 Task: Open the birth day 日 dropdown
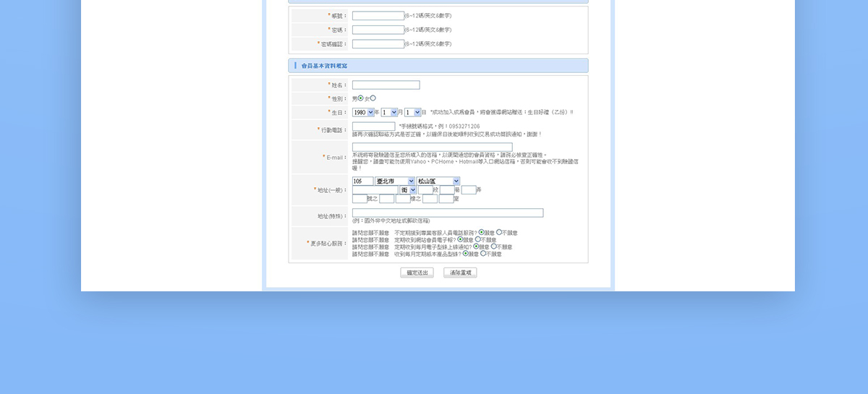pyautogui.click(x=413, y=112)
